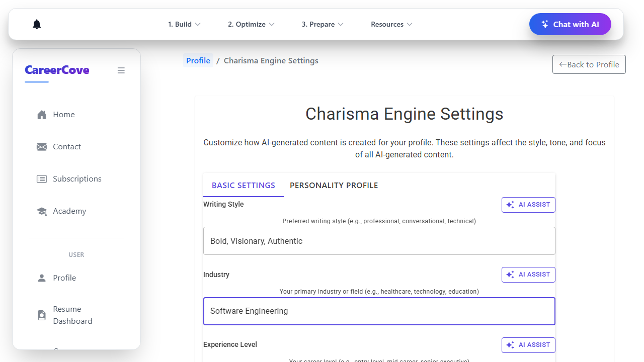
Task: Open Chat with AI
Action: click(x=570, y=24)
